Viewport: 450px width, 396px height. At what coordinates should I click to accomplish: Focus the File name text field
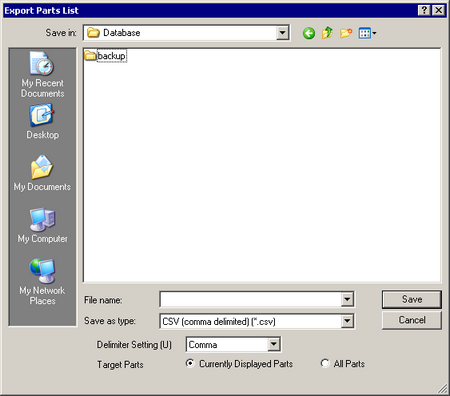click(250, 299)
